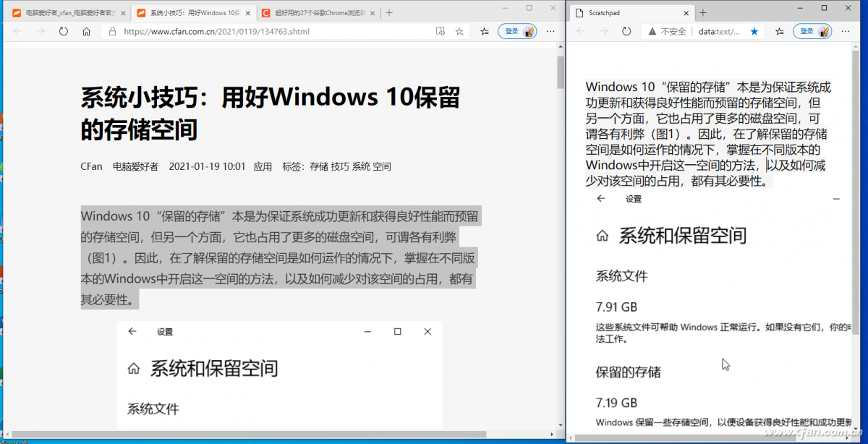Screen dimensions: 868x444
Task: Open a new tab in left Edge window
Action: coord(389,13)
